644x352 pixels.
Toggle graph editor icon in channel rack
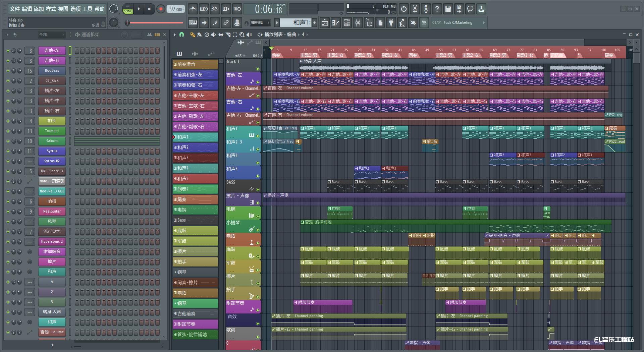click(150, 35)
